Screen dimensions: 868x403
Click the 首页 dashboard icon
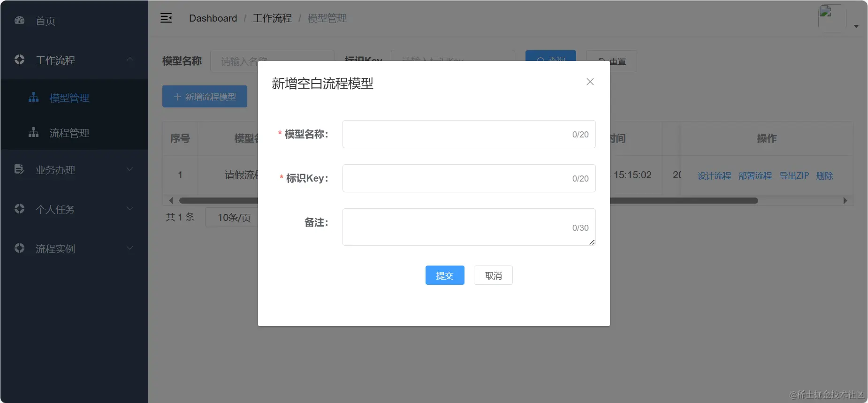[19, 20]
